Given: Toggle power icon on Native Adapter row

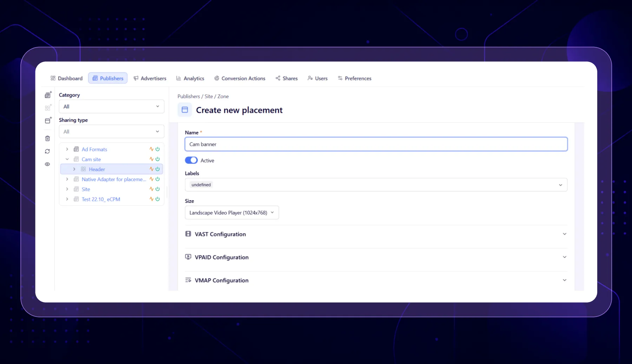Looking at the screenshot, I should pos(158,179).
